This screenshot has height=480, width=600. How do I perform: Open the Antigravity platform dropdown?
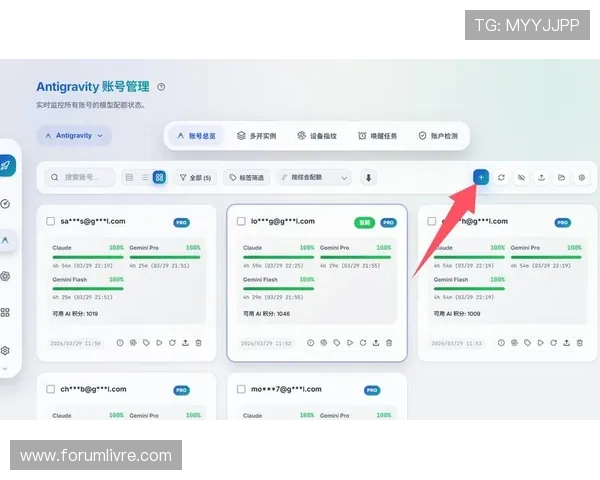click(74, 136)
